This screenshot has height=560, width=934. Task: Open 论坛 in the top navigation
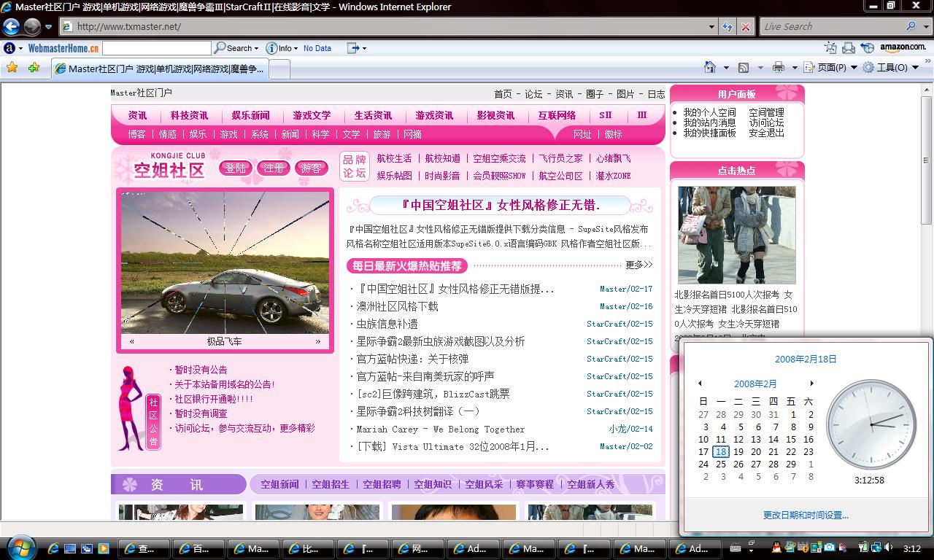pos(533,94)
